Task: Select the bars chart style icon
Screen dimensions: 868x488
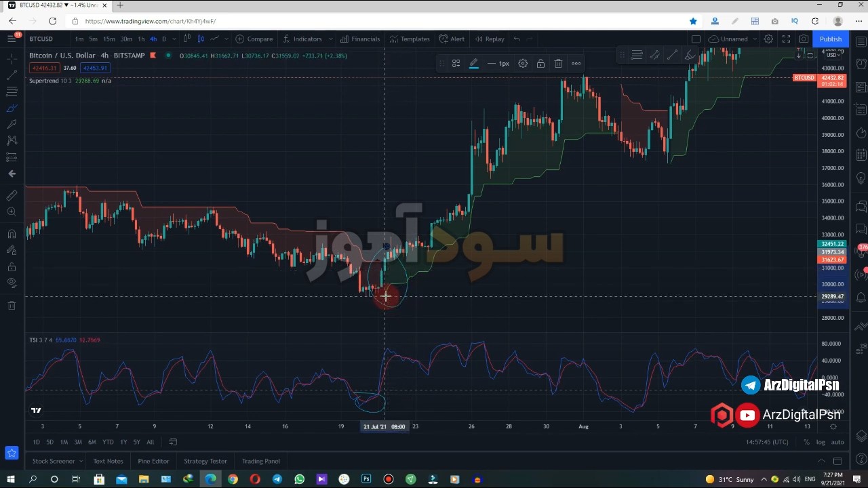Action: (x=188, y=39)
